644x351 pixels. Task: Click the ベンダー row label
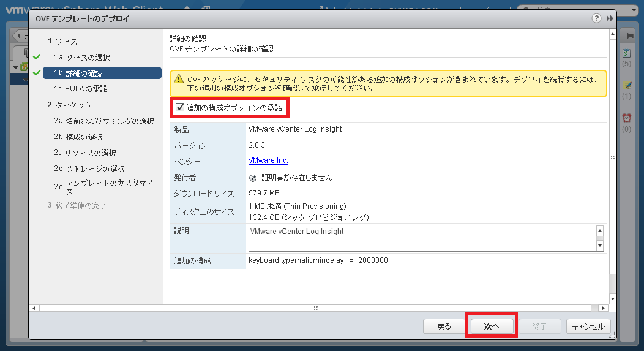click(x=187, y=162)
